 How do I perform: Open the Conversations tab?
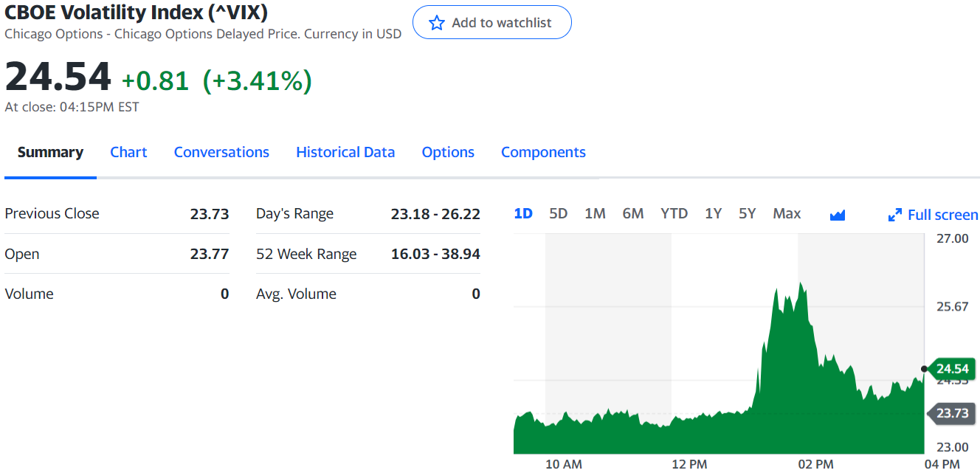coord(221,152)
